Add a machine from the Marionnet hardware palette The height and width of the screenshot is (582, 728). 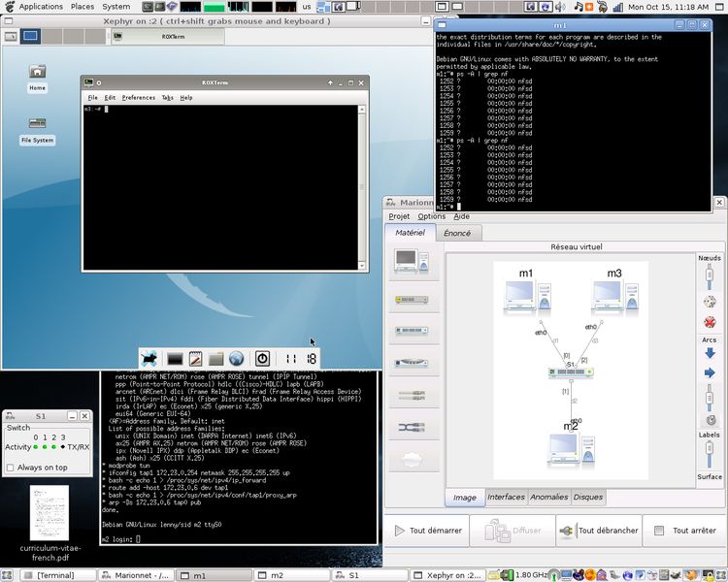pos(413,261)
